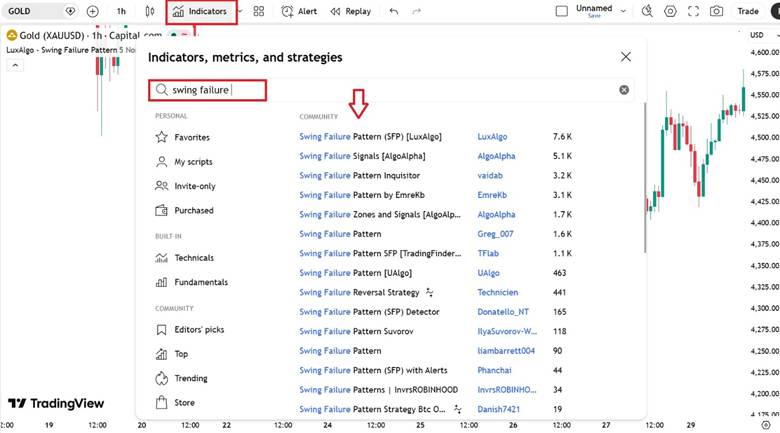
Task: Add Swing Failure Zones and Signals indicator
Action: (380, 215)
